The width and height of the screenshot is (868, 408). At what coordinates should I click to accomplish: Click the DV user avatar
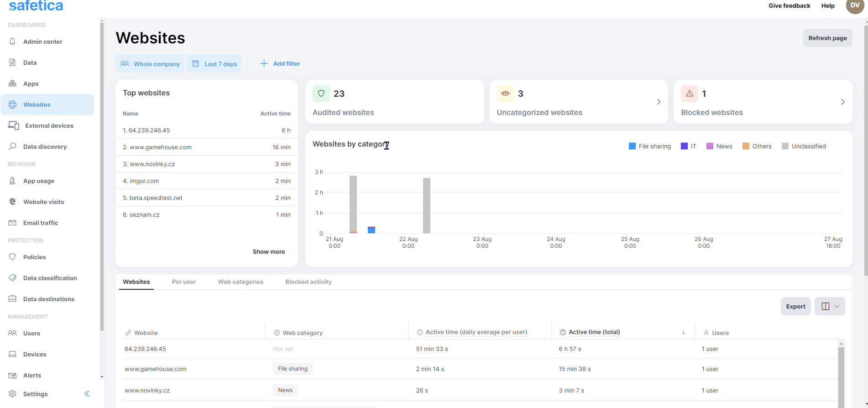(x=854, y=6)
